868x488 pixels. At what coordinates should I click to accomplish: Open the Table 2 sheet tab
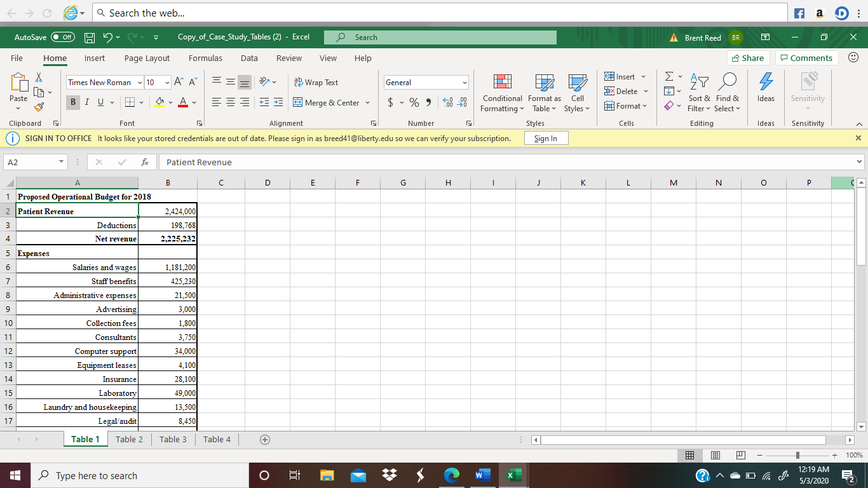(129, 439)
